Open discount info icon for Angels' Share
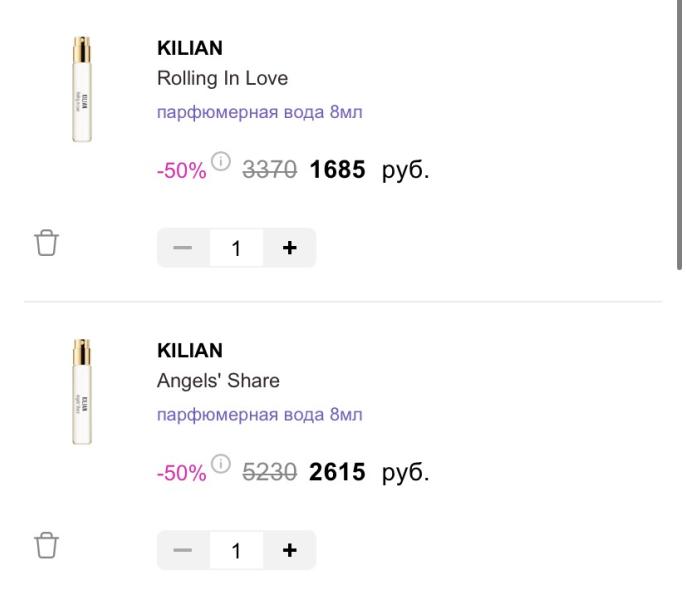Viewport: 686px width, 600px height. point(221,464)
